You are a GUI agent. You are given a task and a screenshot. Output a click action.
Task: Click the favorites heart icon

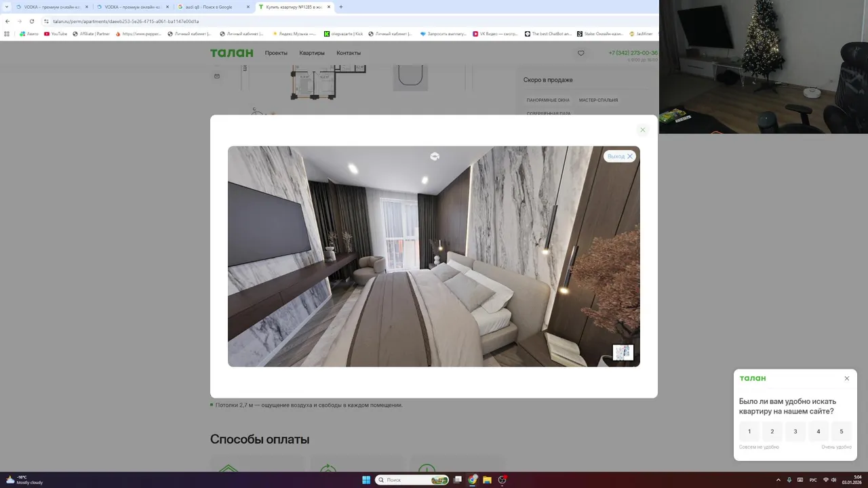point(580,53)
